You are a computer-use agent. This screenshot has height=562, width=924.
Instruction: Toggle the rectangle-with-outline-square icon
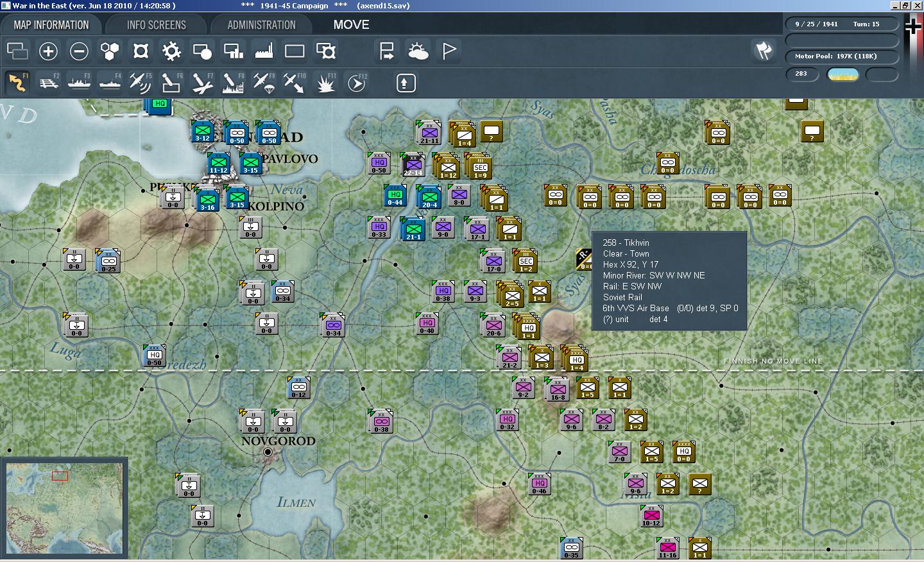[x=325, y=51]
